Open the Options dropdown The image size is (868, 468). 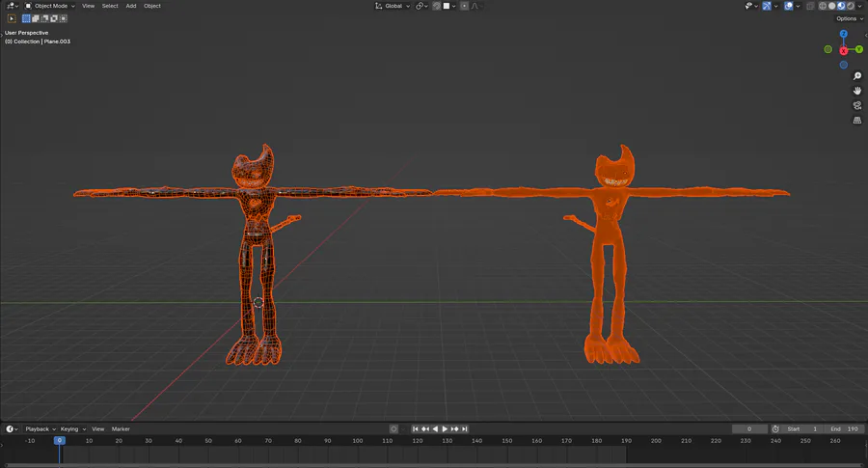[850, 18]
